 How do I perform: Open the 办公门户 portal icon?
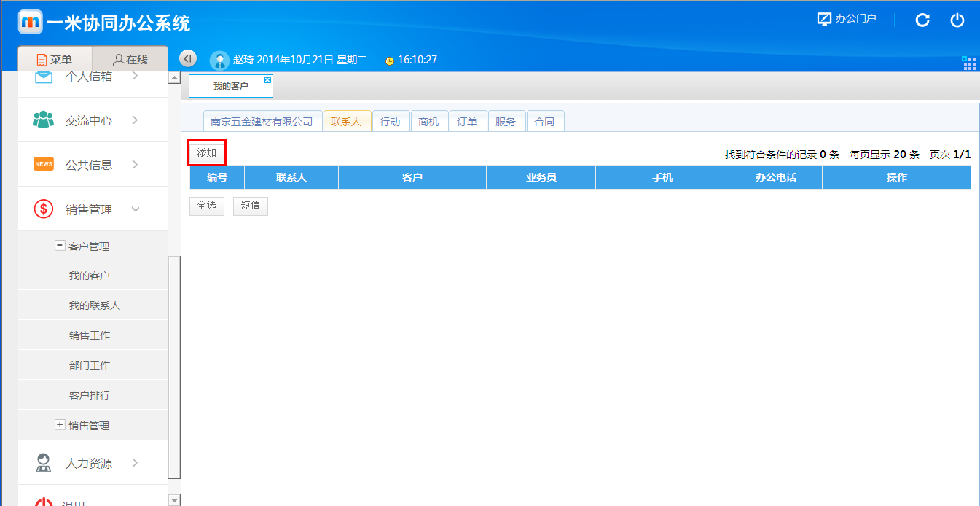pyautogui.click(x=824, y=20)
